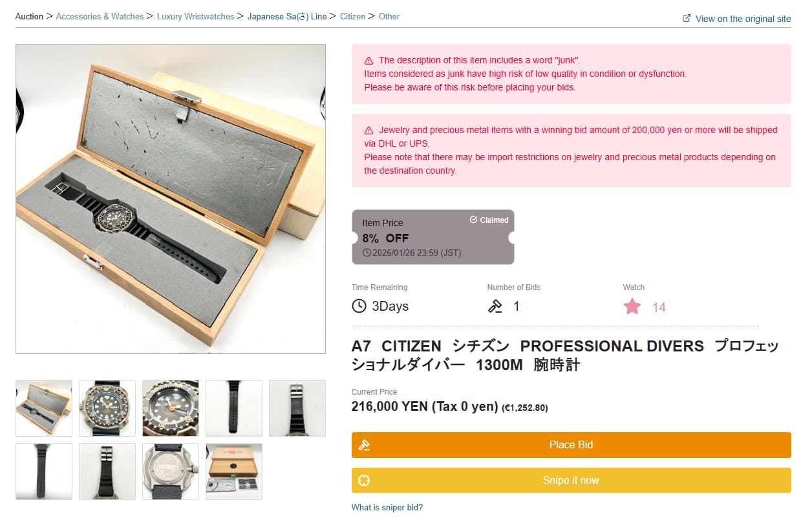Click the clock icon beside 3Days
The image size is (812, 522).
[359, 306]
